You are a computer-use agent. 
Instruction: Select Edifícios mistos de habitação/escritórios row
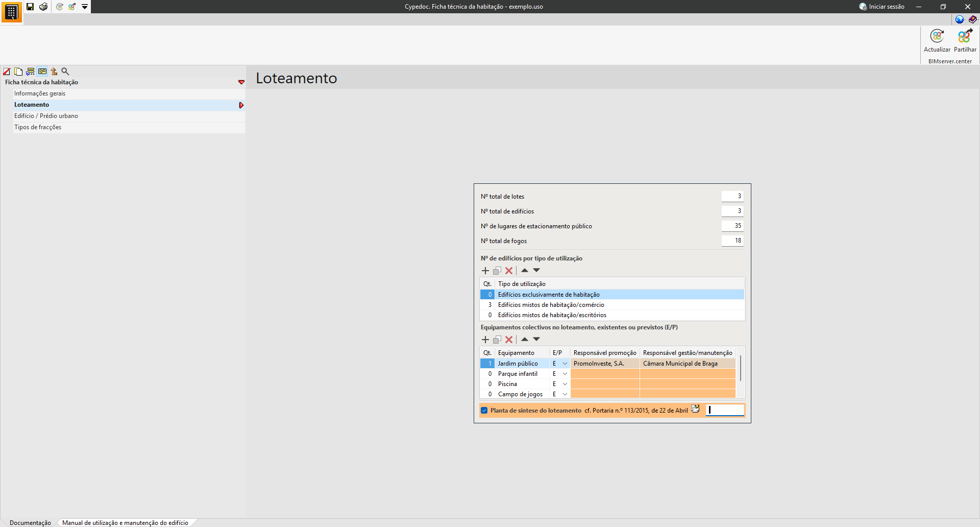tap(612, 315)
